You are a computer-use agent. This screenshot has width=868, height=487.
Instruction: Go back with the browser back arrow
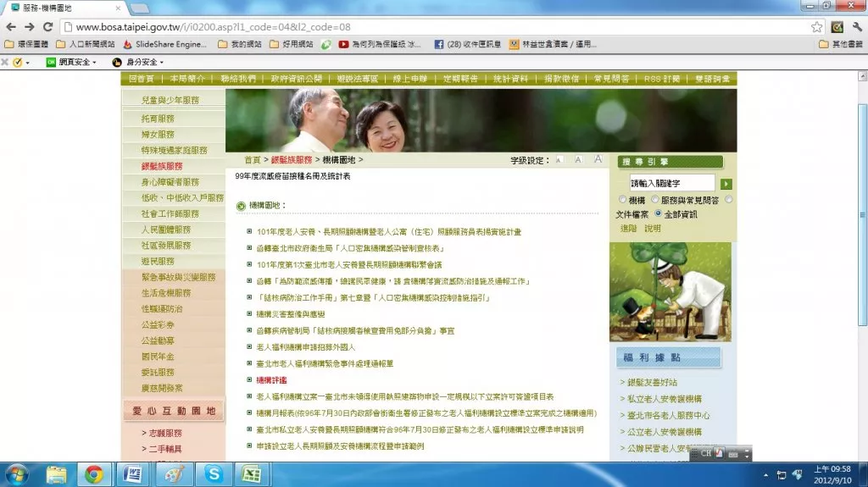(x=10, y=26)
